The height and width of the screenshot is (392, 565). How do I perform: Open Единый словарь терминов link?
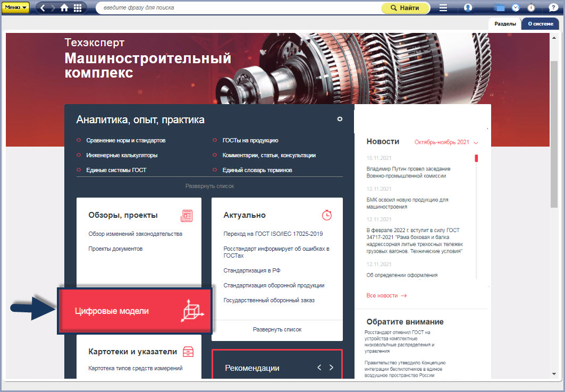click(257, 170)
